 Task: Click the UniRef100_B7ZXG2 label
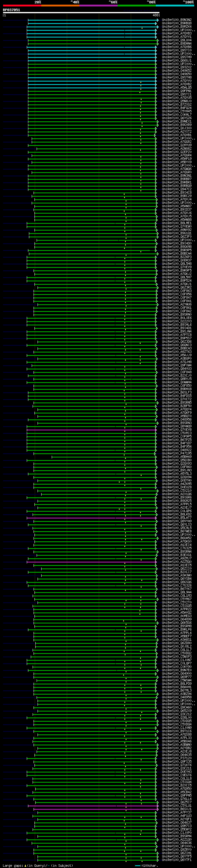176,104
